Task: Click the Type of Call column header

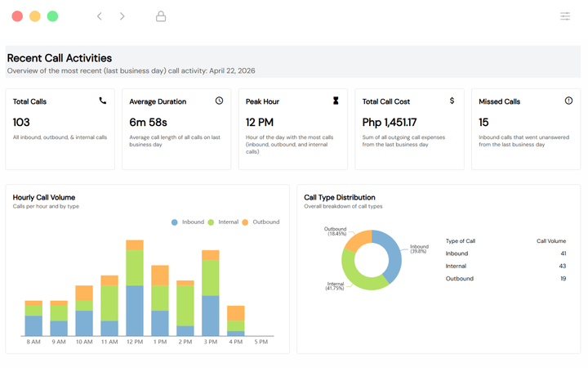Action: (461, 241)
